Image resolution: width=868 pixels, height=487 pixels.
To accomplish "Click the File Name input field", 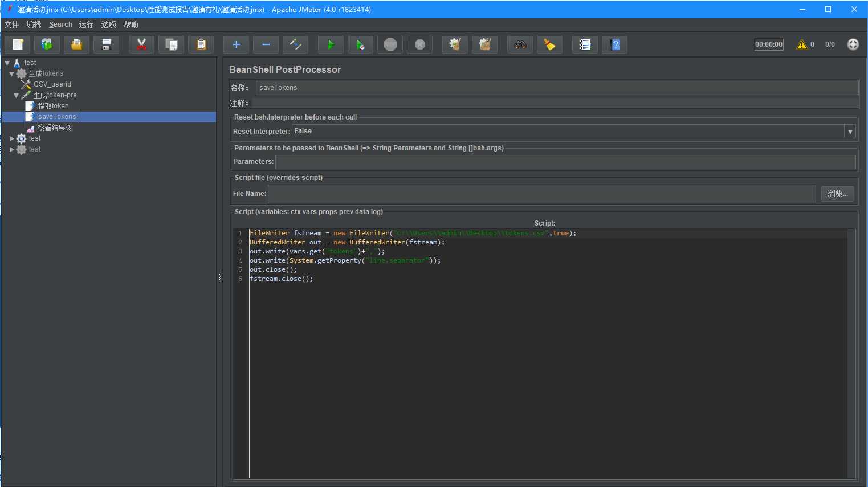I will [x=542, y=194].
